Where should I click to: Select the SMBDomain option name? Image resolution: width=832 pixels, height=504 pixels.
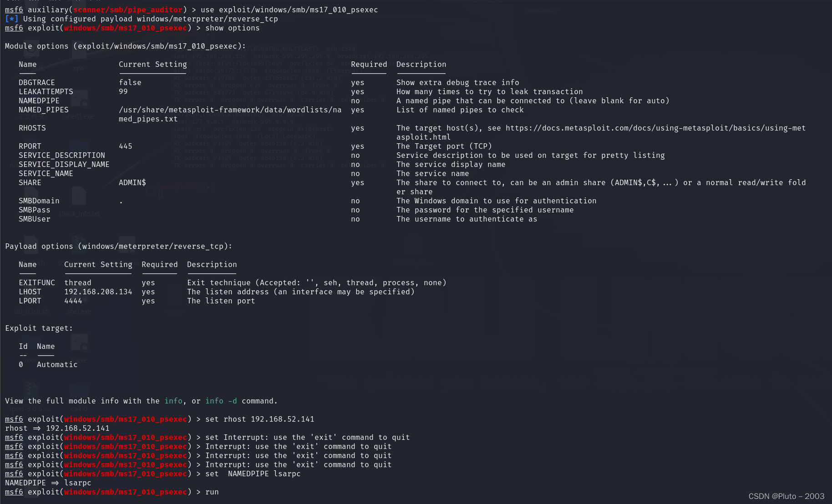[x=39, y=201]
